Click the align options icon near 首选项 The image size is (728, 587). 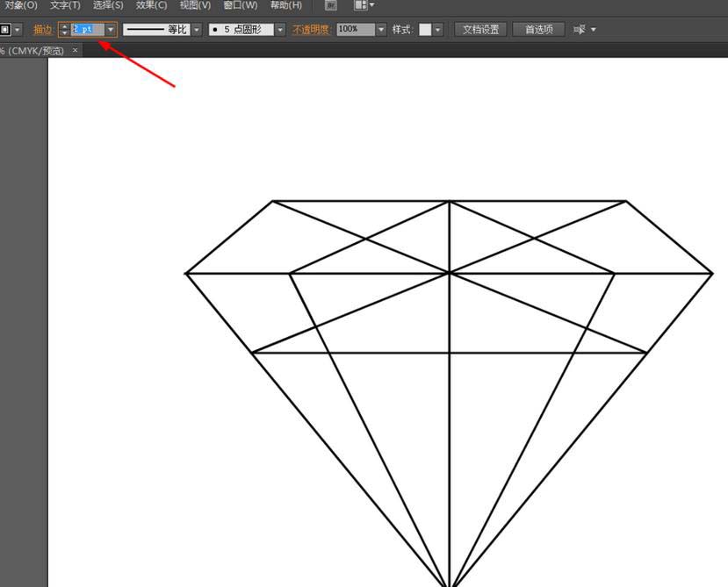pyautogui.click(x=580, y=30)
